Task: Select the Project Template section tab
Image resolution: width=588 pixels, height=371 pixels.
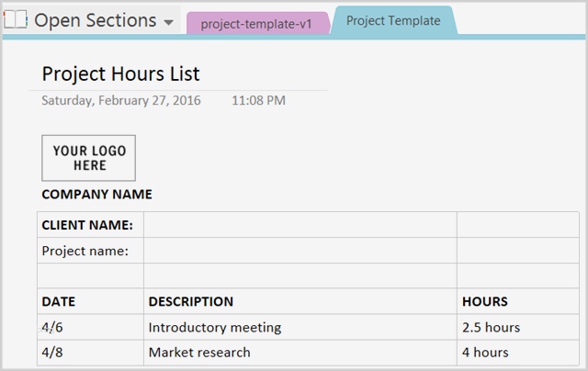Action: [392, 20]
